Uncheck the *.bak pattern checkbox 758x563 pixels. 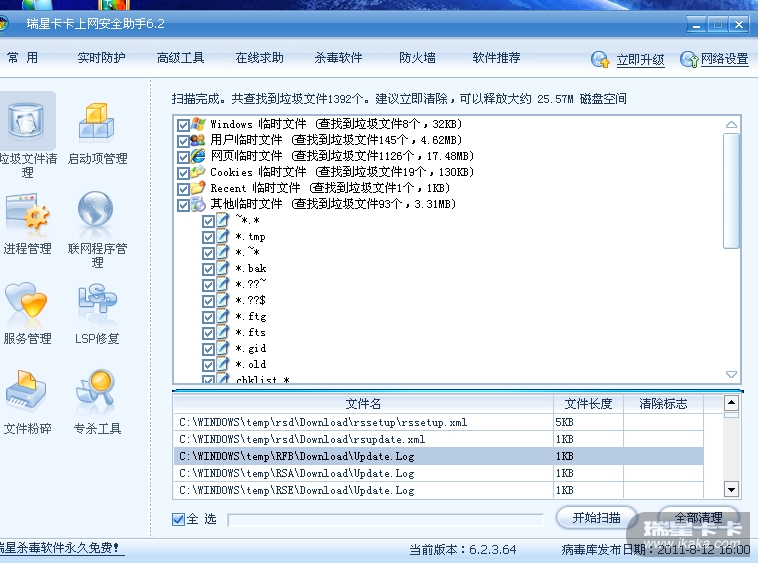[208, 269]
